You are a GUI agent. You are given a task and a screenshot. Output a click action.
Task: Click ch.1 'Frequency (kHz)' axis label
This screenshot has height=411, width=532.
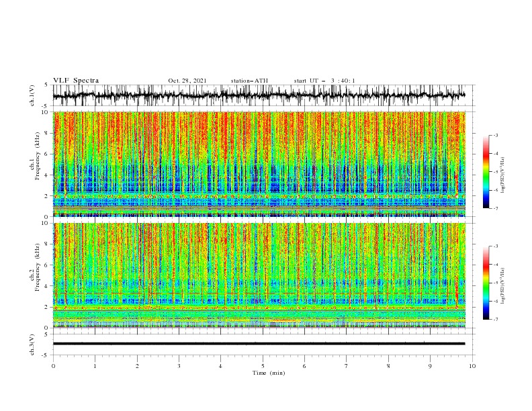pos(38,156)
